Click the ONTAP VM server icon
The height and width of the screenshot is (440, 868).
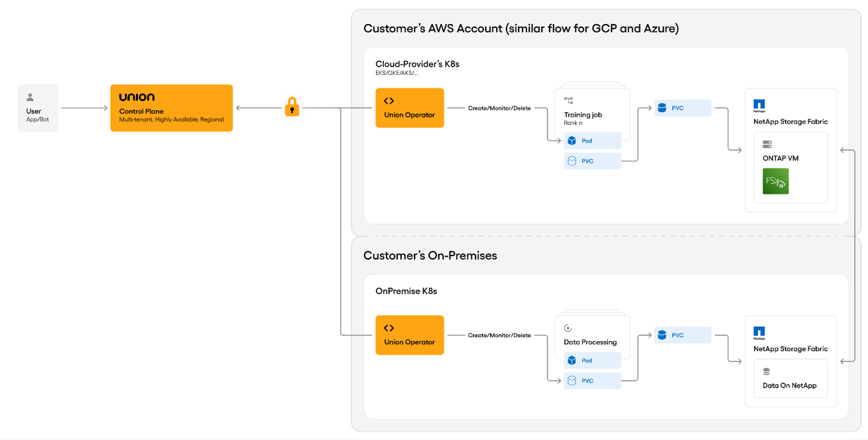click(768, 144)
